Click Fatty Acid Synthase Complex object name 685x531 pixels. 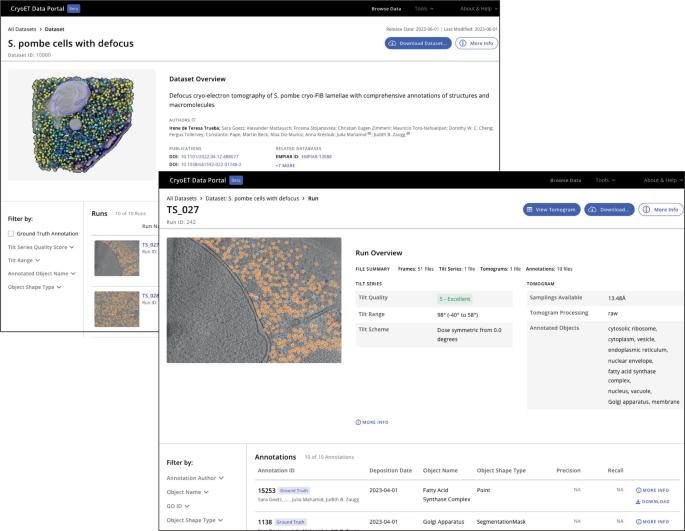point(446,495)
